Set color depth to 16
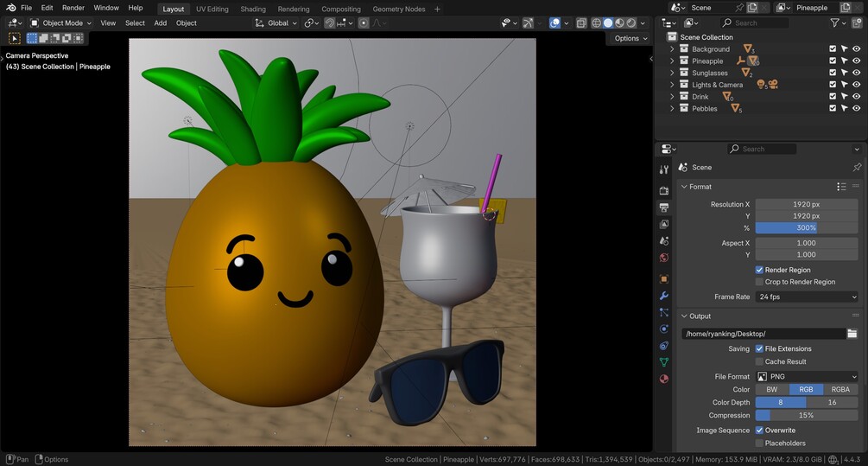 (x=832, y=402)
